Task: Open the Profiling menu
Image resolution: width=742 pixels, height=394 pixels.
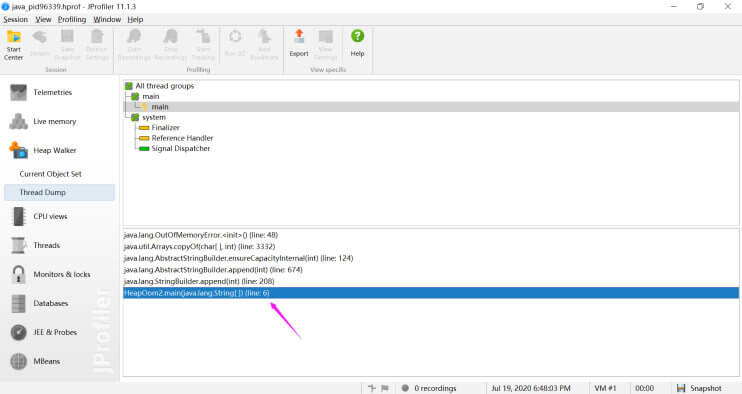Action: click(x=72, y=19)
